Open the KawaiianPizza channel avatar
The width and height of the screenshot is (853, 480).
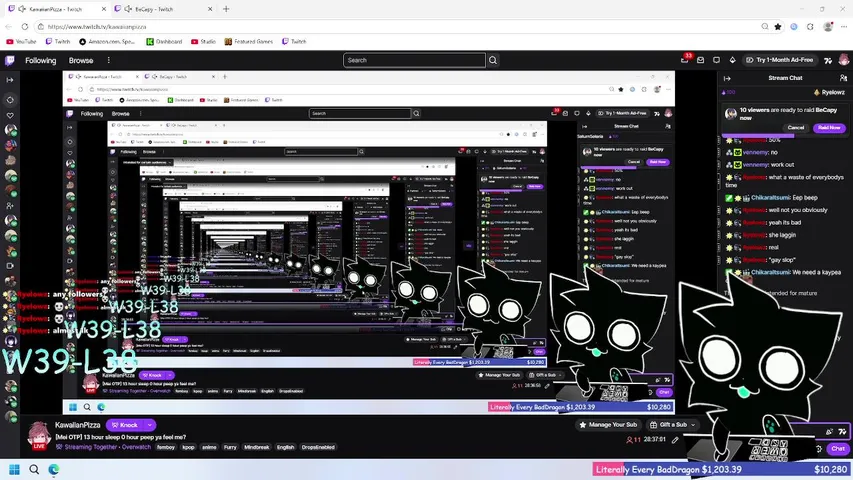(x=39, y=435)
